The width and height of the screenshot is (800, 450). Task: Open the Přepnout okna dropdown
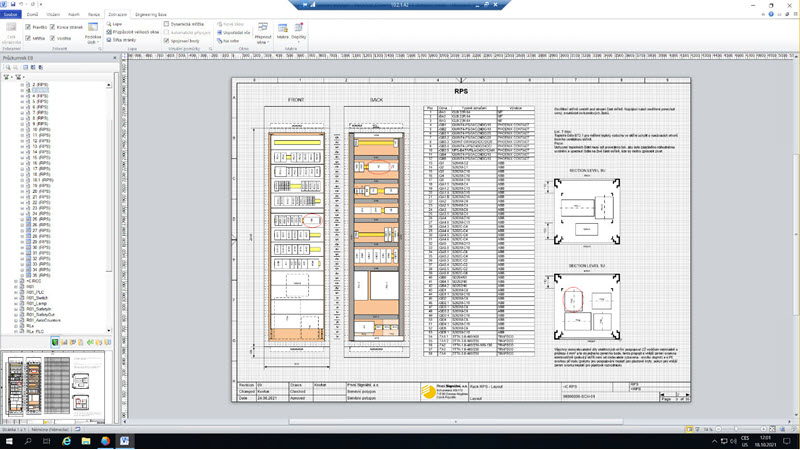click(x=261, y=32)
